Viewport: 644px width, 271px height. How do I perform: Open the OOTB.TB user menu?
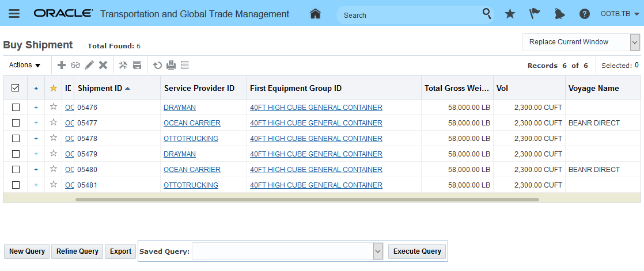point(620,14)
